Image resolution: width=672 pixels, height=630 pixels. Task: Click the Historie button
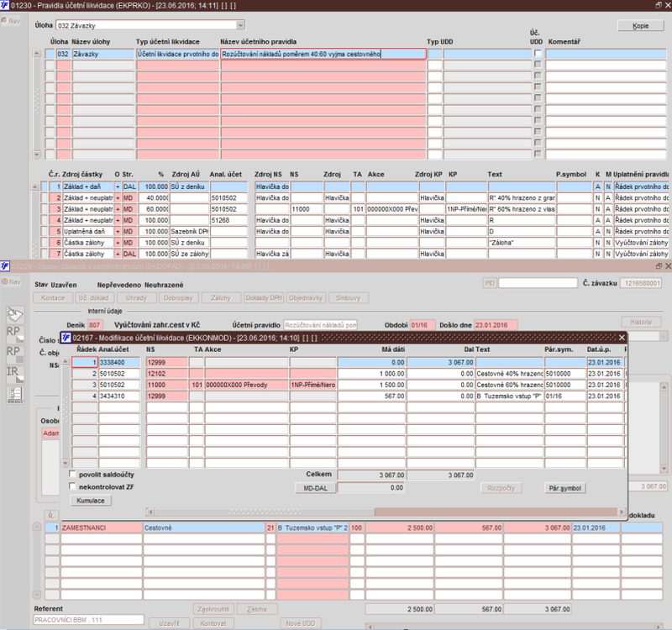coord(641,323)
